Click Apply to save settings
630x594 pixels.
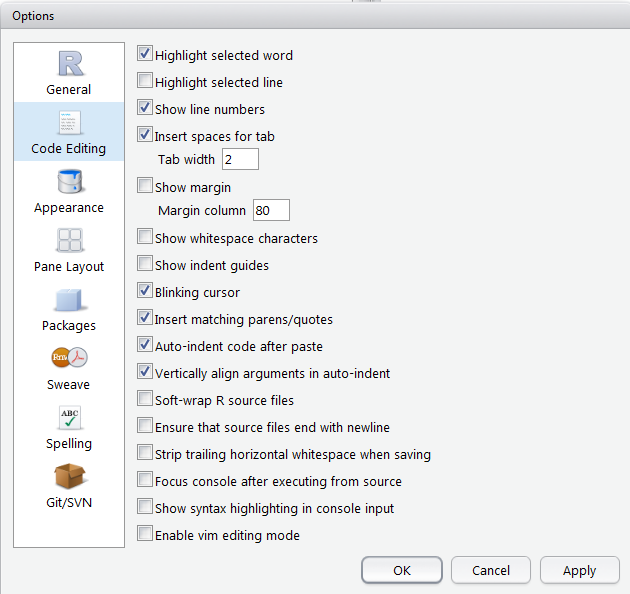[579, 570]
